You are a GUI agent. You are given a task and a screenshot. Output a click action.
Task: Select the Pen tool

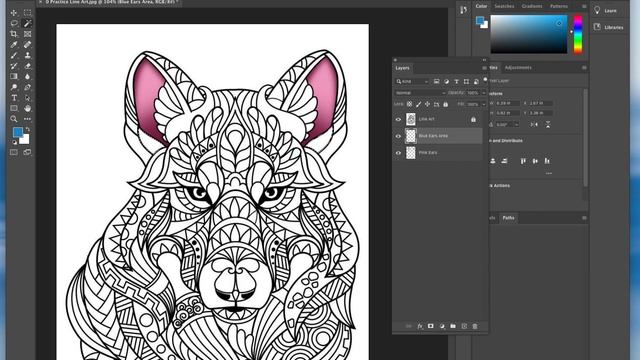(27, 87)
